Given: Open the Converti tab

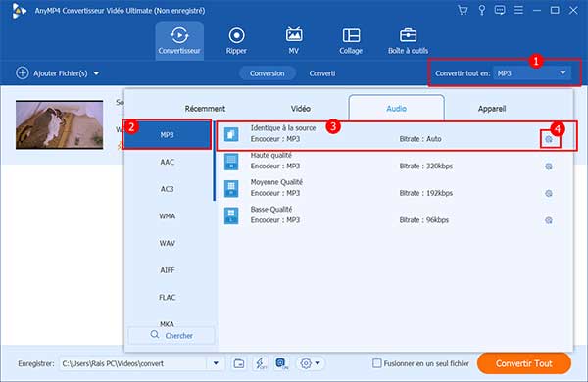Looking at the screenshot, I should pos(322,73).
